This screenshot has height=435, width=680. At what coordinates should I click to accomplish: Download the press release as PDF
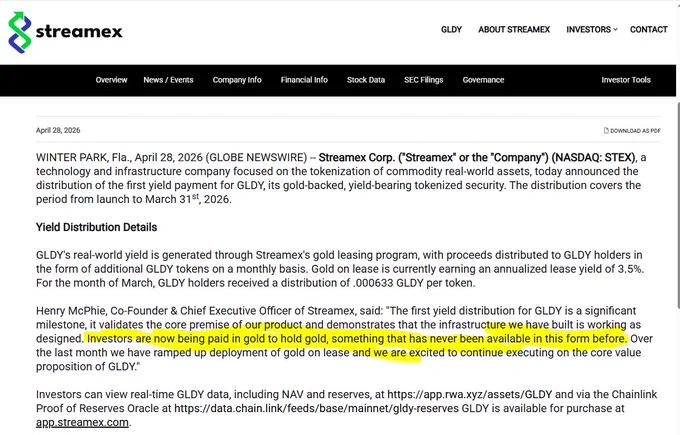(632, 131)
